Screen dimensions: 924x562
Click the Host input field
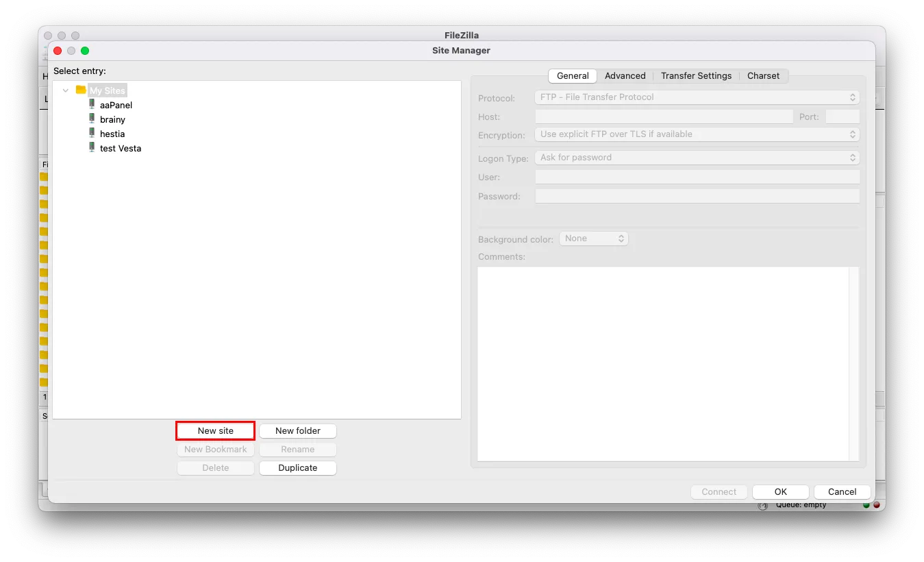point(664,117)
